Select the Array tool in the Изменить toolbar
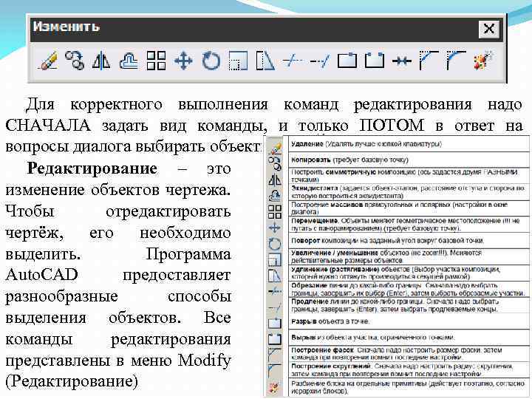532x399 pixels. point(156,61)
